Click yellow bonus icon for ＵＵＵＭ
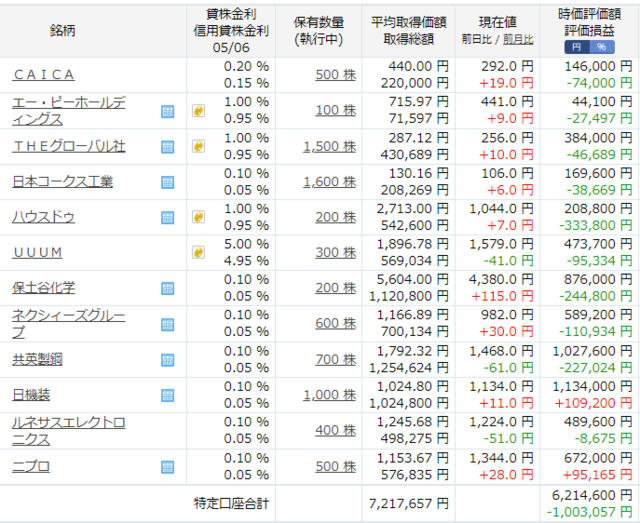 (198, 252)
